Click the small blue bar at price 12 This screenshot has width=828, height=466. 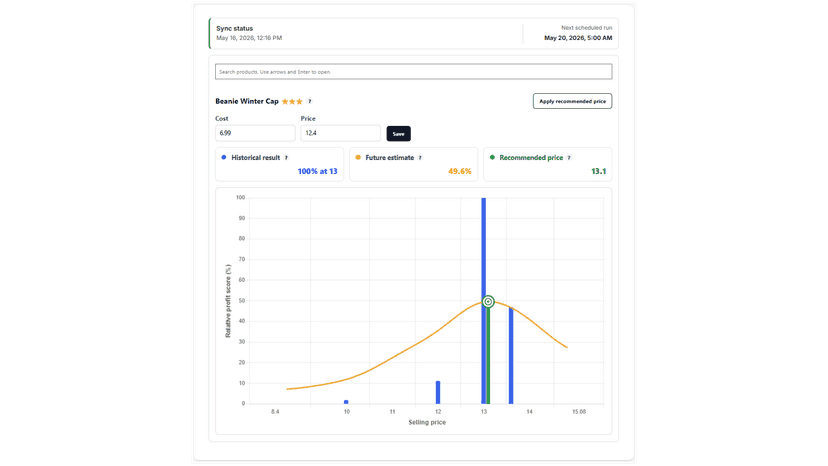[x=438, y=392]
